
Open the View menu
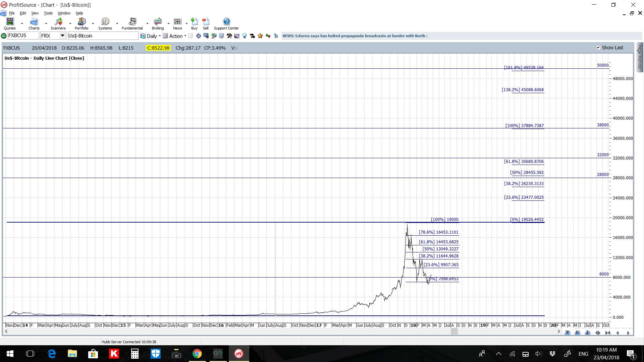[35, 13]
